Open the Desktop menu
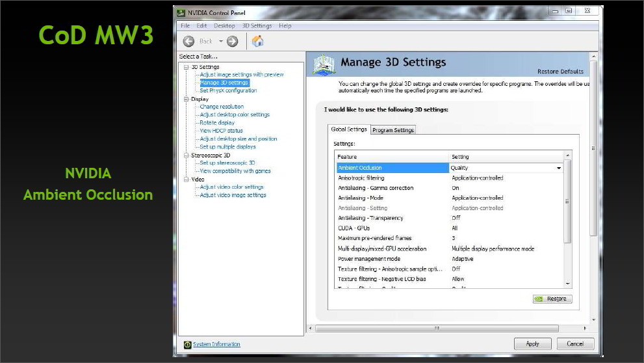 pyautogui.click(x=224, y=25)
